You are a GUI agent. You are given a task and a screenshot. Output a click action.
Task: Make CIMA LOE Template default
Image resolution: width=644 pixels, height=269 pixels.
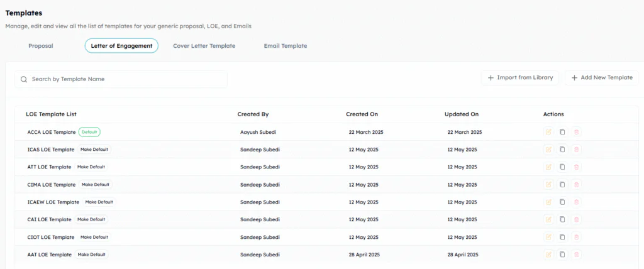pyautogui.click(x=95, y=185)
